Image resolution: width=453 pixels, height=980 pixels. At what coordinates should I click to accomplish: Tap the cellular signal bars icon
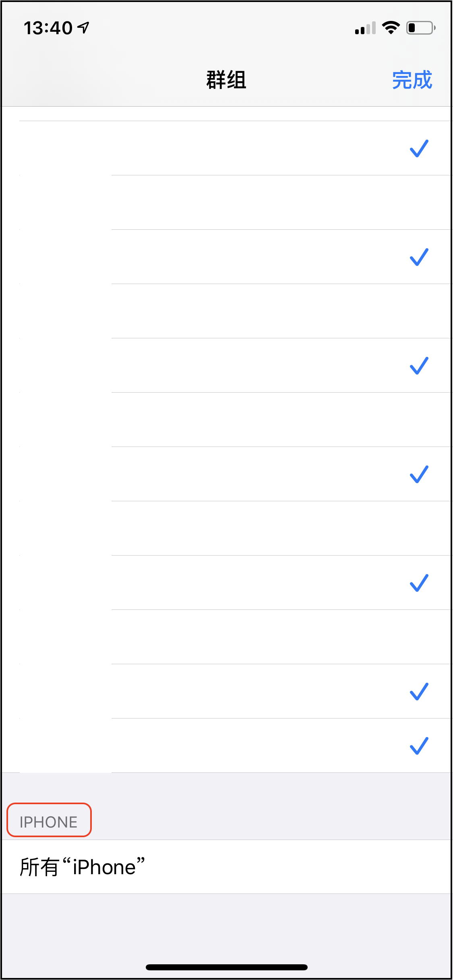[365, 28]
